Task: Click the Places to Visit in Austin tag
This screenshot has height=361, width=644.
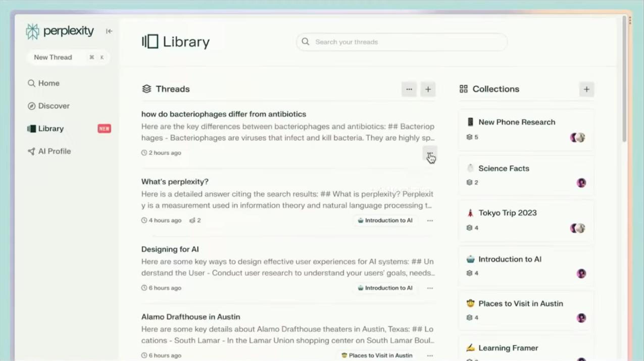Action: tap(377, 355)
